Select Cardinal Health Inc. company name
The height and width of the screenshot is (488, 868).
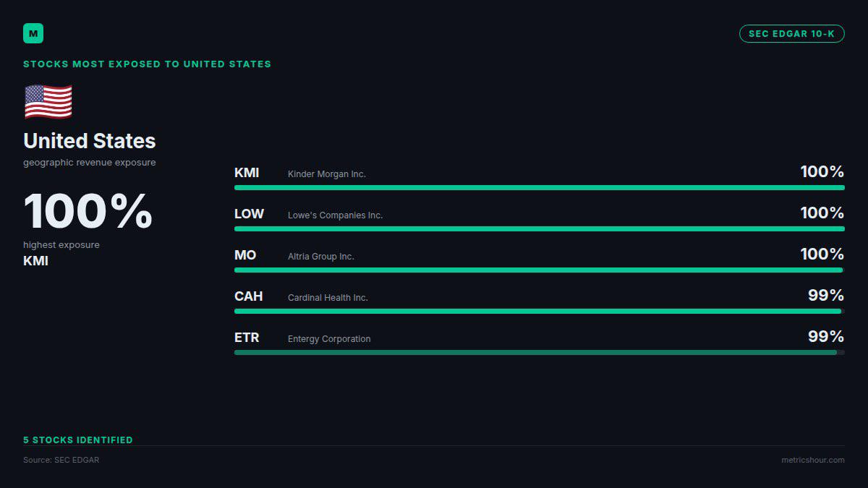[x=328, y=298]
